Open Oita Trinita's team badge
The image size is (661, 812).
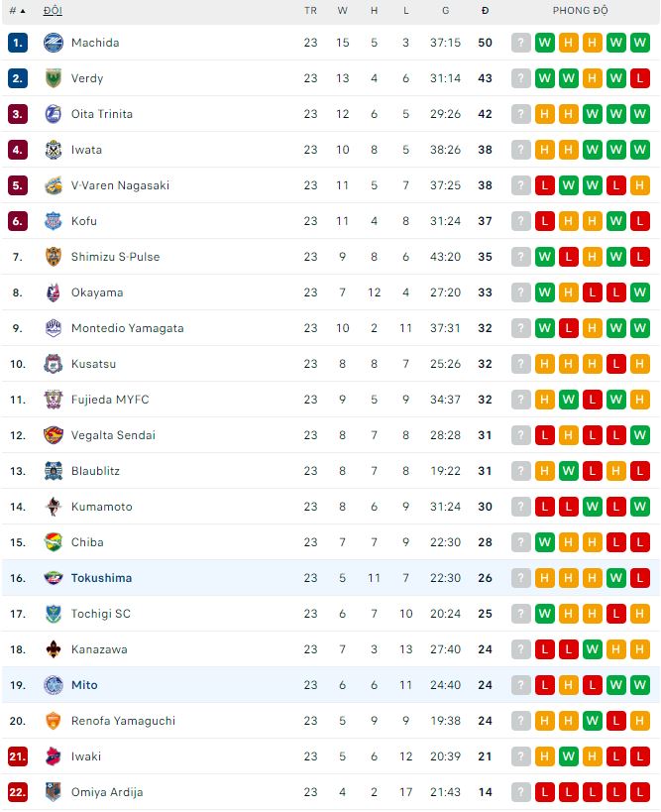click(54, 114)
